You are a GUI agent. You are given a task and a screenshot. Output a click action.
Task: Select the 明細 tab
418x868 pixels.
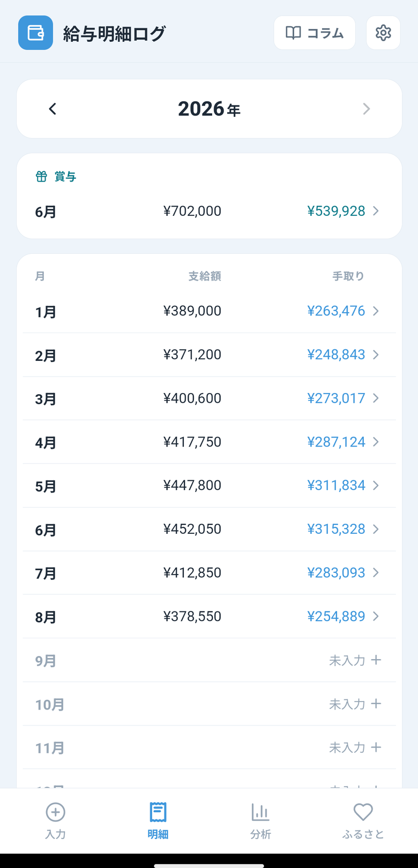(158, 821)
